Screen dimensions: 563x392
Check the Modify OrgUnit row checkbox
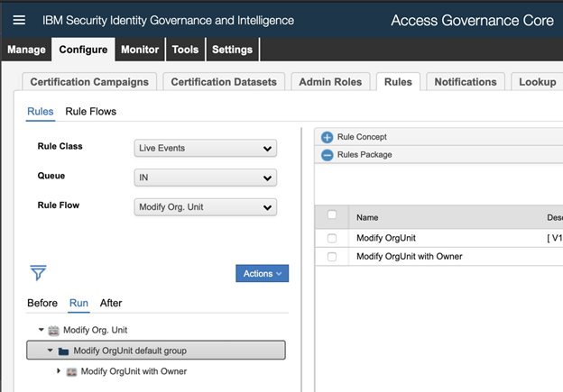[x=332, y=238]
